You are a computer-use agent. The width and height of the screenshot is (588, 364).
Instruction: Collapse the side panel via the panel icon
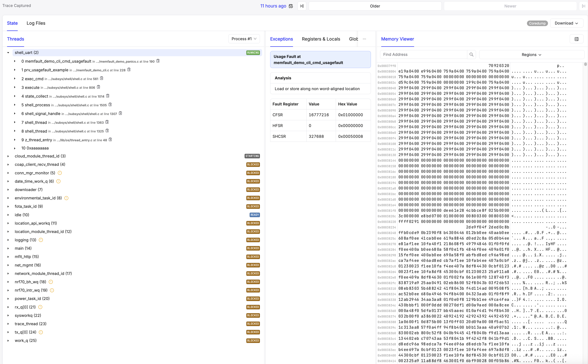point(577,39)
